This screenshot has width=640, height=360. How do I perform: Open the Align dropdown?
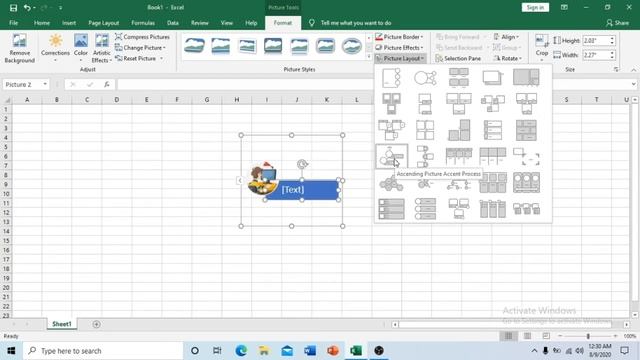(x=506, y=37)
